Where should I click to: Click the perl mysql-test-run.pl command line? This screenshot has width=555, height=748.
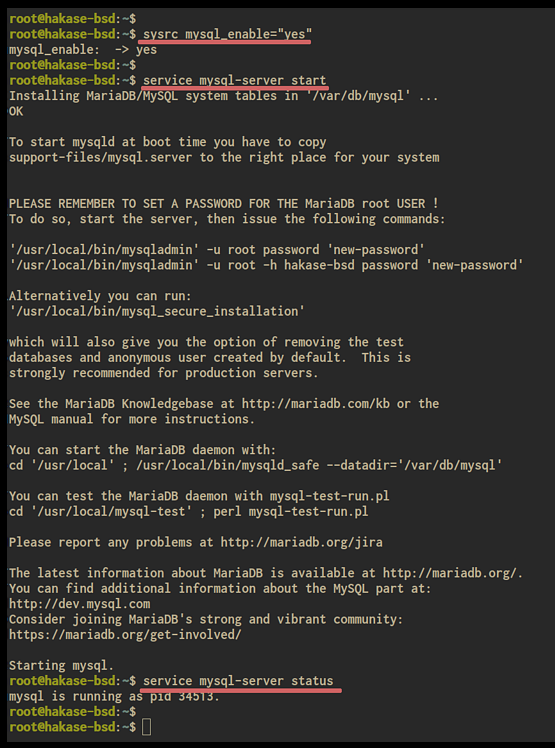(x=188, y=511)
